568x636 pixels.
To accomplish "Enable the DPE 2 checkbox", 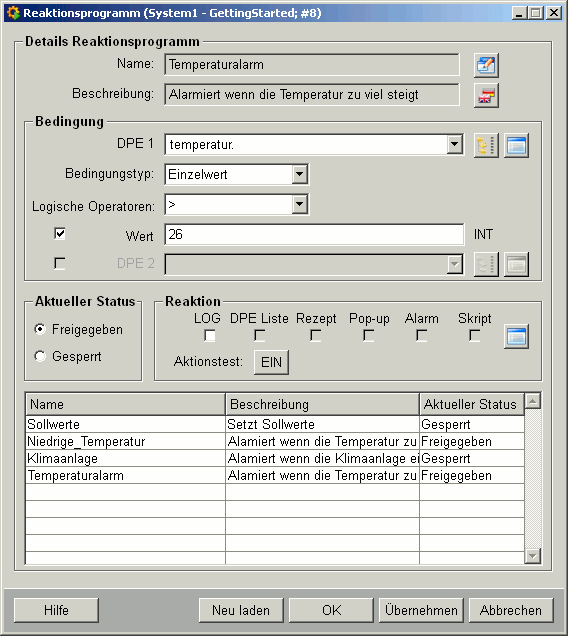I will (60, 264).
